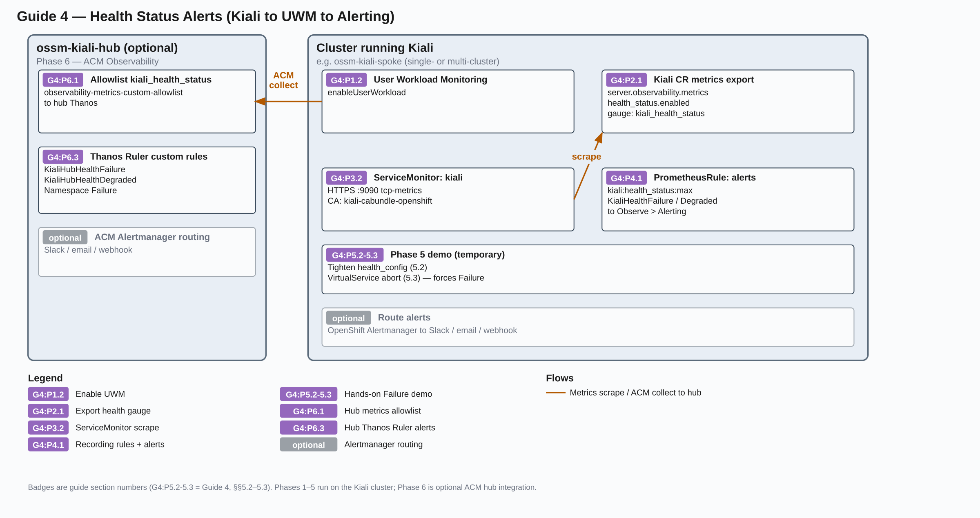Click legend text 'Enable UWM'
Image resolution: width=980 pixels, height=518 pixels.
pyautogui.click(x=100, y=394)
